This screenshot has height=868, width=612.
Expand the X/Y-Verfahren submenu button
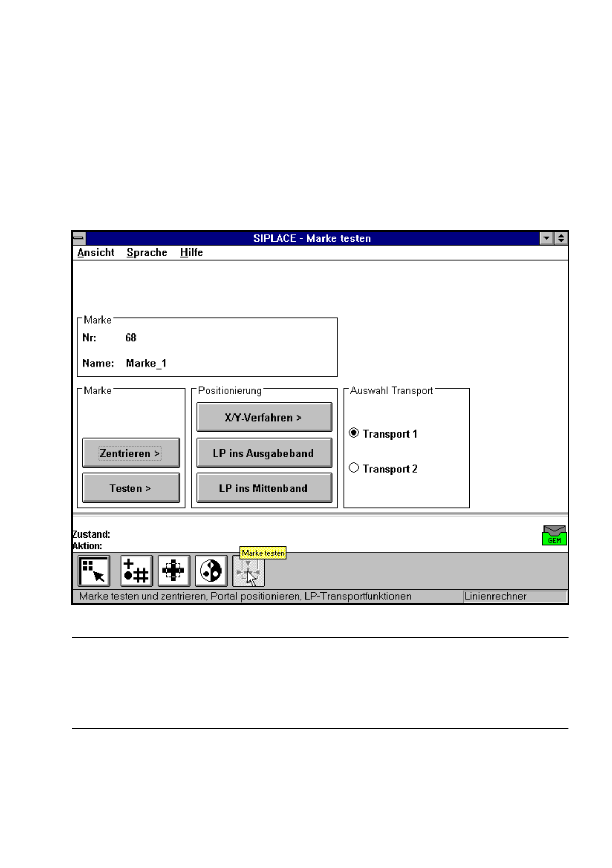264,417
